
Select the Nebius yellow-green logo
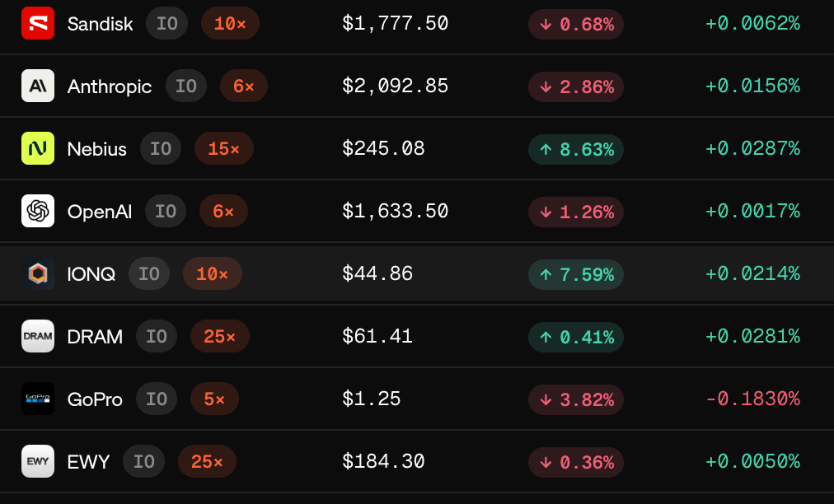[x=38, y=148]
